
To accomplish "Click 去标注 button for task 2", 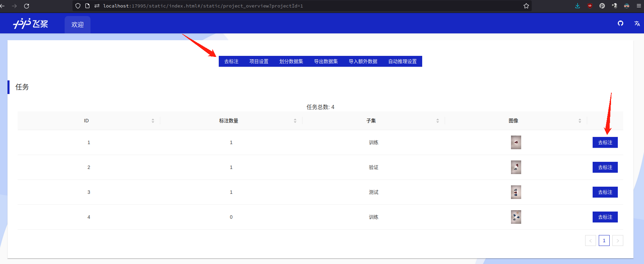I will pyautogui.click(x=605, y=167).
